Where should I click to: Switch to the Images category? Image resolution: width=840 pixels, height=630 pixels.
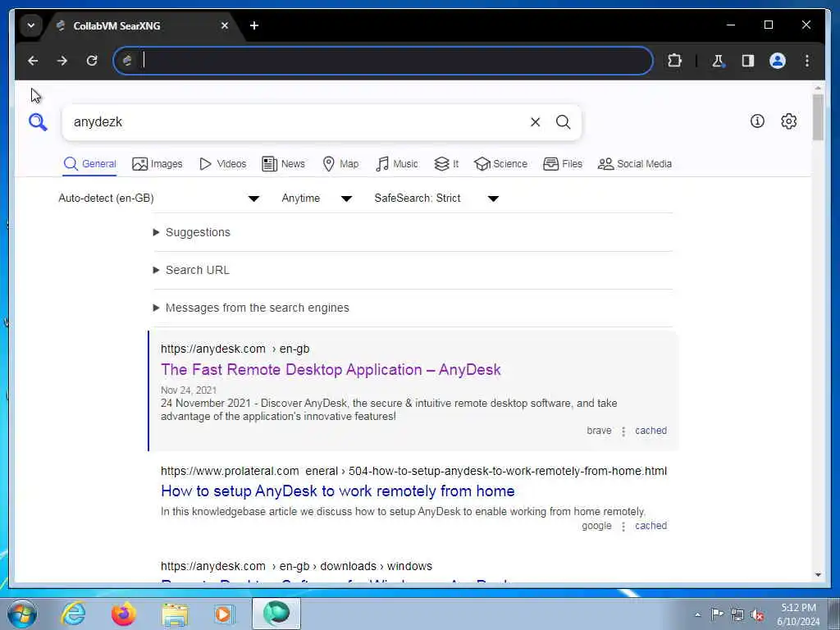click(x=157, y=164)
